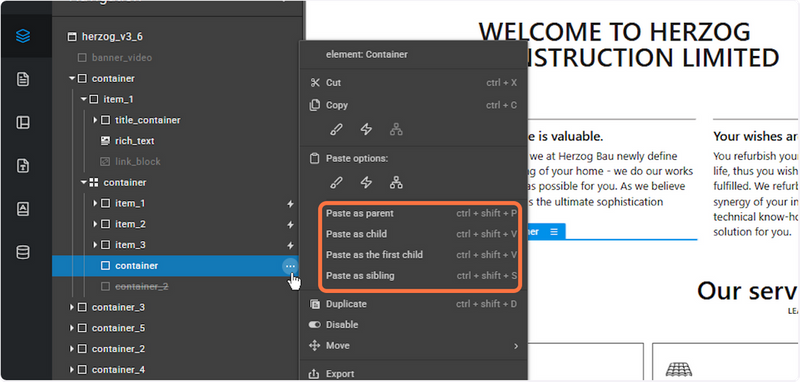The image size is (800, 382).
Task: Toggle the Disable switch in context menu
Action: [315, 325]
